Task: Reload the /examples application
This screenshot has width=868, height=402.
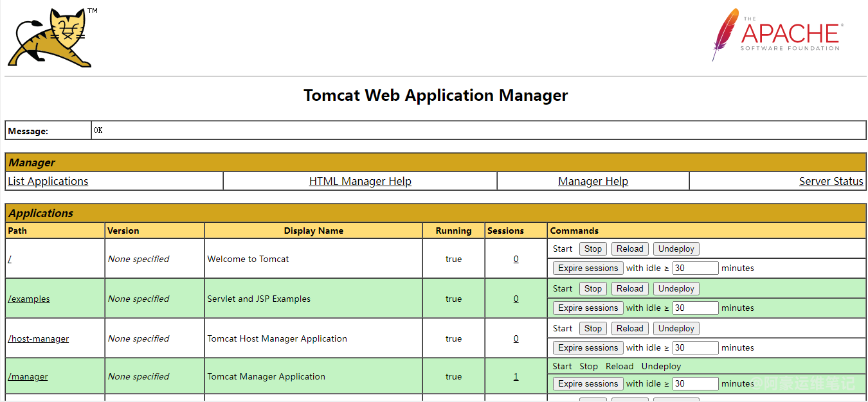Action: click(629, 289)
